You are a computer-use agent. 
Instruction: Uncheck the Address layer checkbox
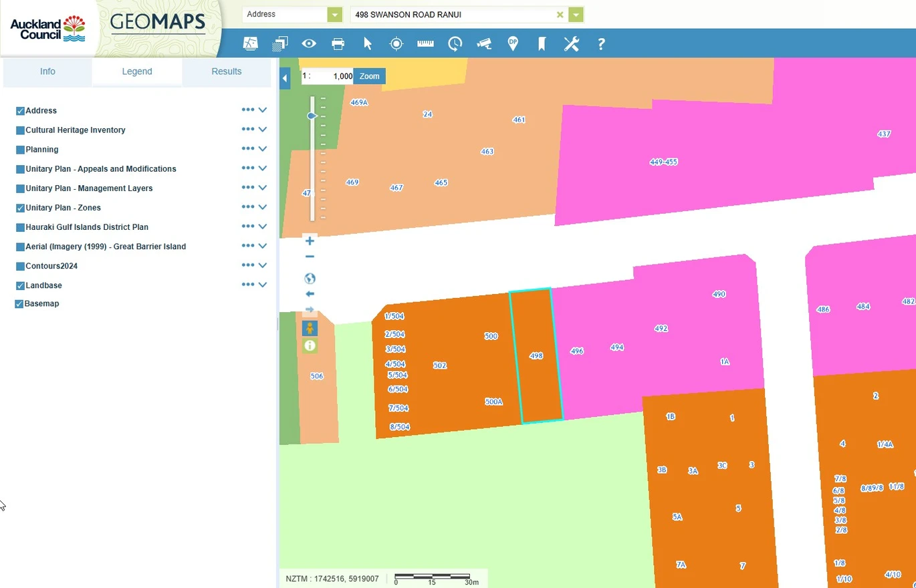coord(20,111)
